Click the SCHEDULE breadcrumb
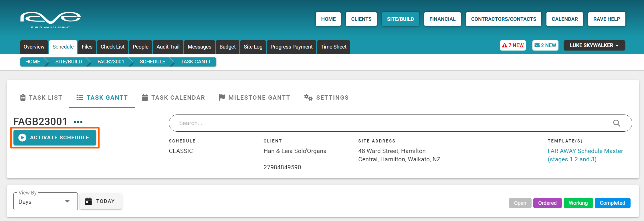This screenshot has width=644, height=221. (x=152, y=62)
